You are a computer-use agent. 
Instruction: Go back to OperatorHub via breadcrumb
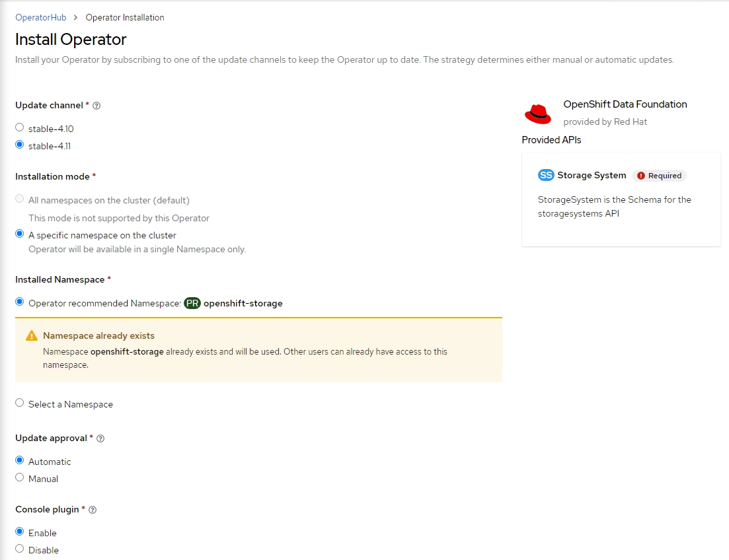41,18
